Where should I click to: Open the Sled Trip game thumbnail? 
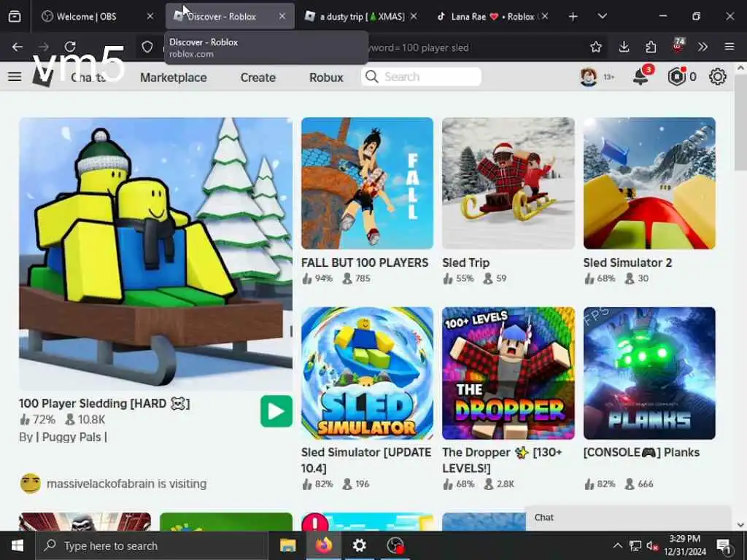click(x=508, y=183)
